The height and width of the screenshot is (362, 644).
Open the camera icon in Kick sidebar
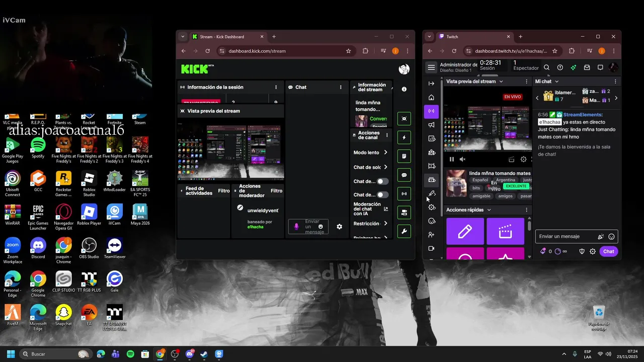tap(404, 212)
